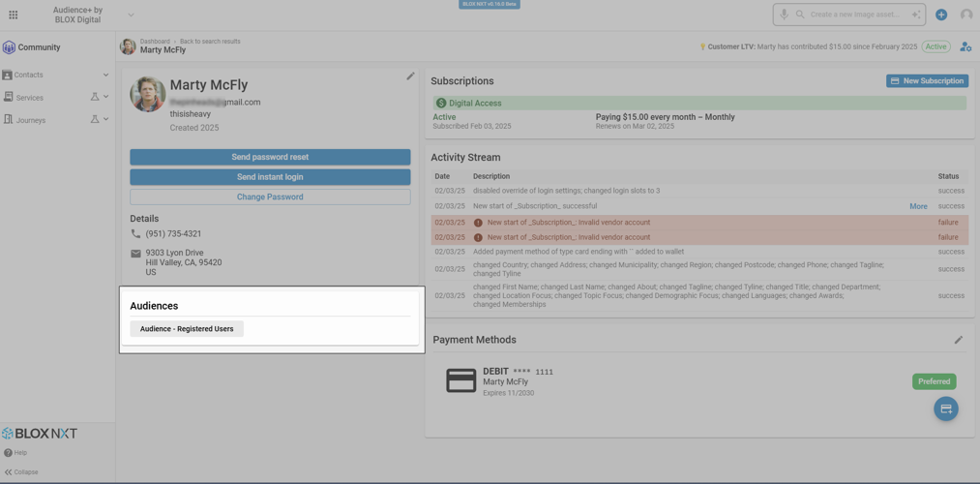Click the Send instant login button
This screenshot has height=484, width=980.
click(270, 177)
